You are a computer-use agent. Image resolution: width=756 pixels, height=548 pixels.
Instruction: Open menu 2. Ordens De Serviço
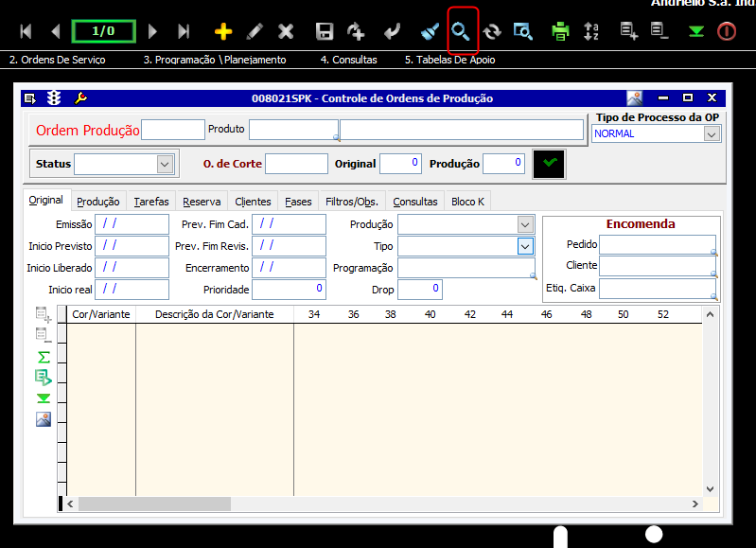click(x=58, y=60)
